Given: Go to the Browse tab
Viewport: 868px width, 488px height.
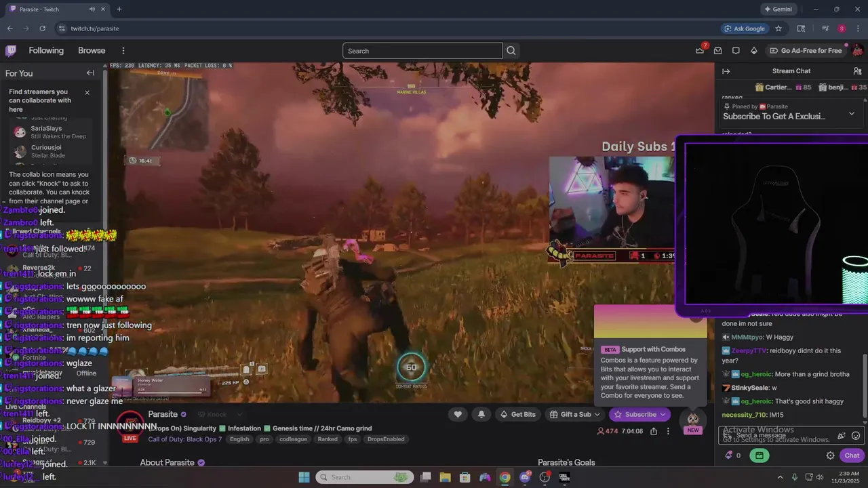Looking at the screenshot, I should point(92,51).
